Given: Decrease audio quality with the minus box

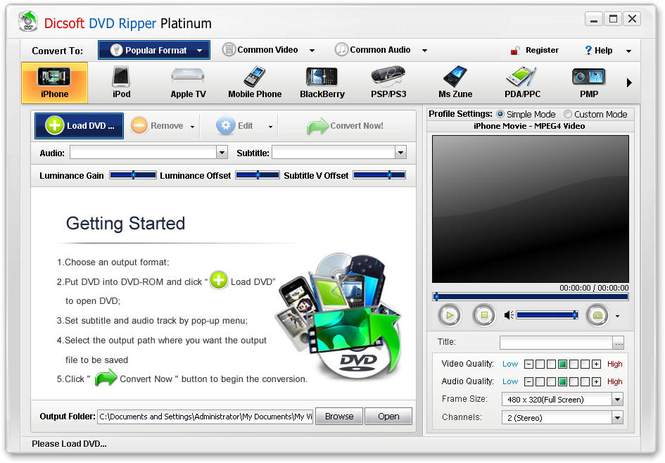Looking at the screenshot, I should click(x=528, y=382).
